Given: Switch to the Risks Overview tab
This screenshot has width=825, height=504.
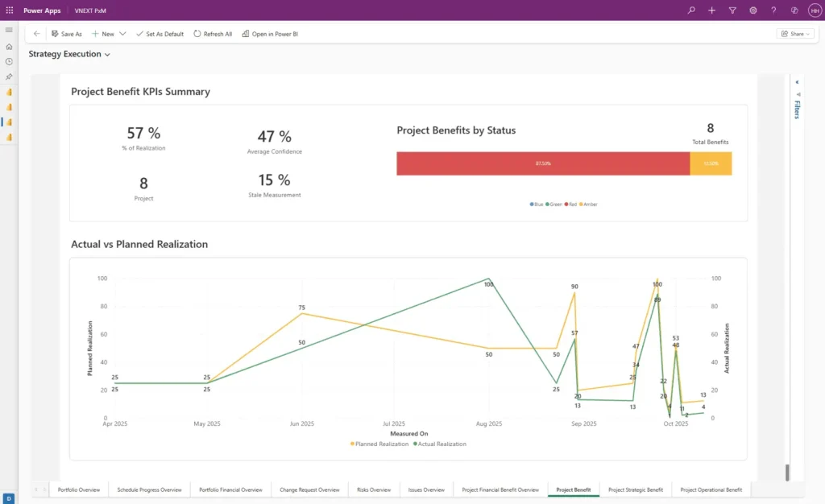Looking at the screenshot, I should click(x=373, y=490).
